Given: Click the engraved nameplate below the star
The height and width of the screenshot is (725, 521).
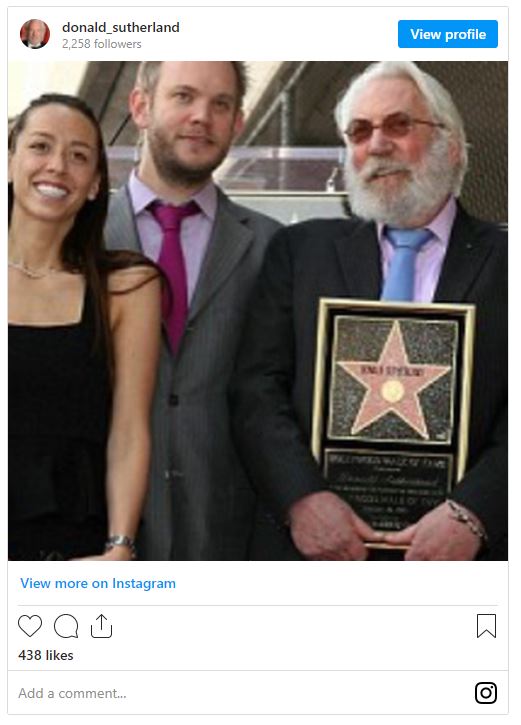Looking at the screenshot, I should tap(387, 490).
